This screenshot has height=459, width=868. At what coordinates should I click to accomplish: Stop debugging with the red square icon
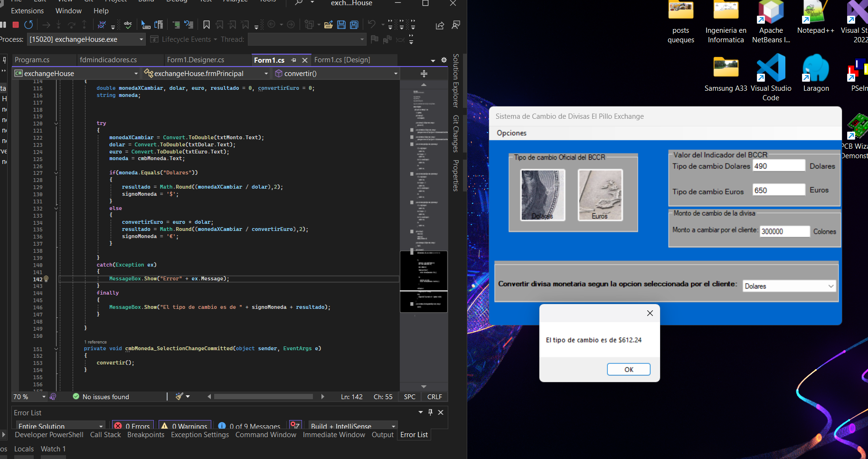[16, 25]
